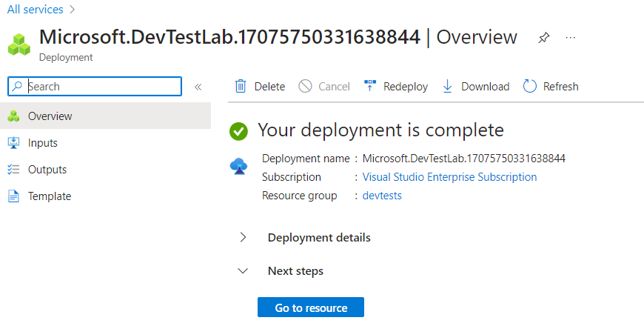Viewport: 644px width, 326px height.
Task: Click the Cancel toolbar button
Action: coord(325,87)
